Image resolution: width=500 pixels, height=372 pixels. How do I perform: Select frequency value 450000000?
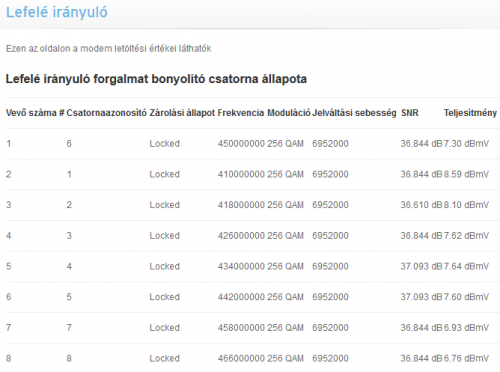[241, 144]
